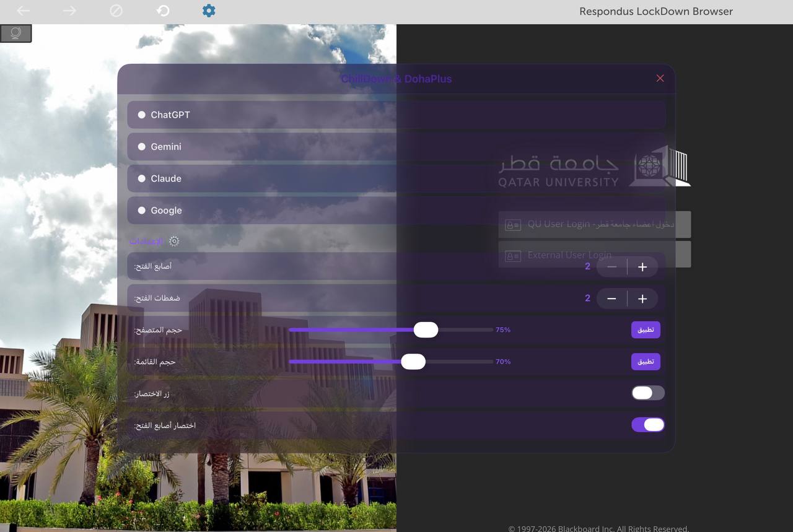This screenshot has height=532, width=793.
Task: Reload the page with the refresh icon
Action: point(163,11)
